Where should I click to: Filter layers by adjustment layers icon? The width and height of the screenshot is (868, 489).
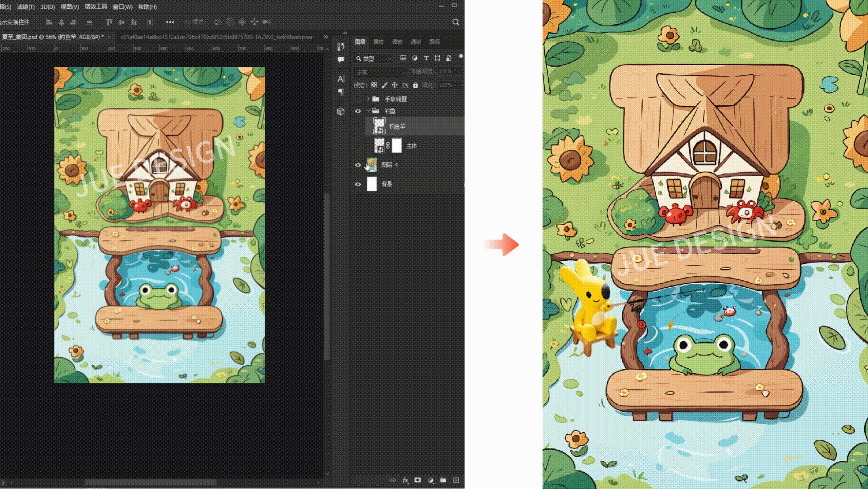[x=415, y=58]
